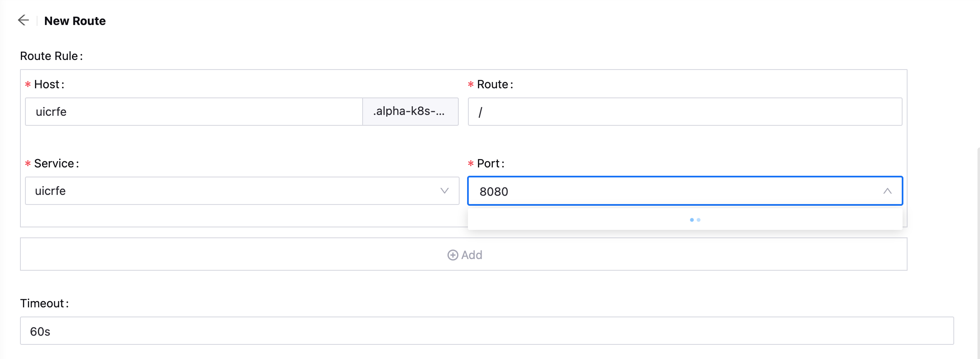Click the Route Rule section label

(x=50, y=55)
